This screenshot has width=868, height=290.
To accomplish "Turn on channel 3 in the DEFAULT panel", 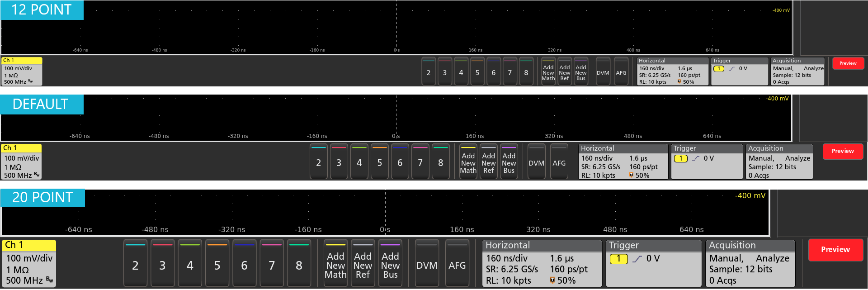I will (339, 162).
